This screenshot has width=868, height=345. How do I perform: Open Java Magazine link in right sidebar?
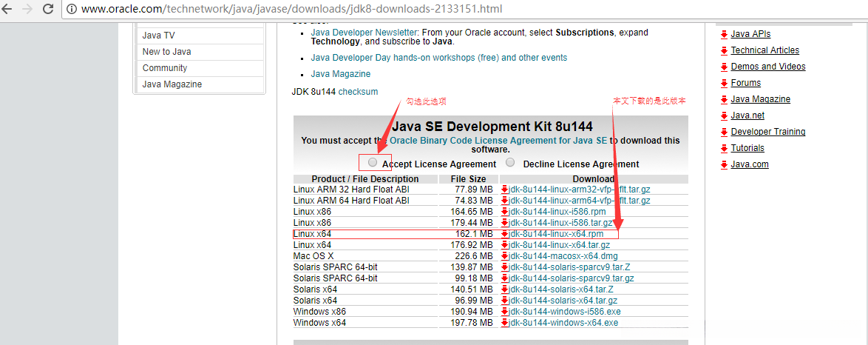[x=761, y=99]
